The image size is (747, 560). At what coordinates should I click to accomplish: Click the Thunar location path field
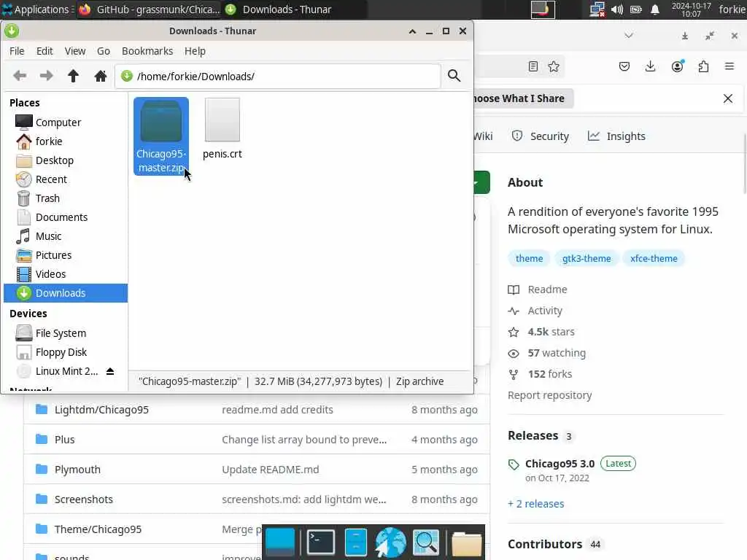(278, 76)
